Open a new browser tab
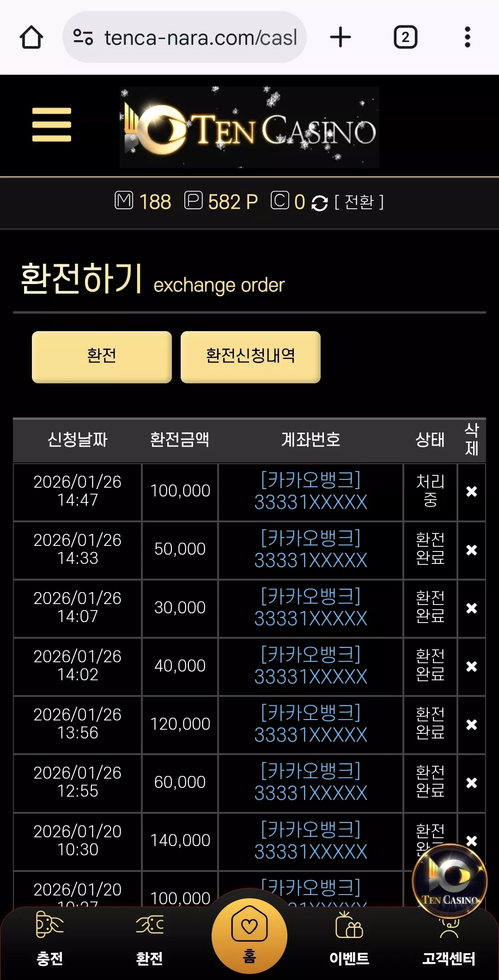The height and width of the screenshot is (980, 499). (x=341, y=37)
